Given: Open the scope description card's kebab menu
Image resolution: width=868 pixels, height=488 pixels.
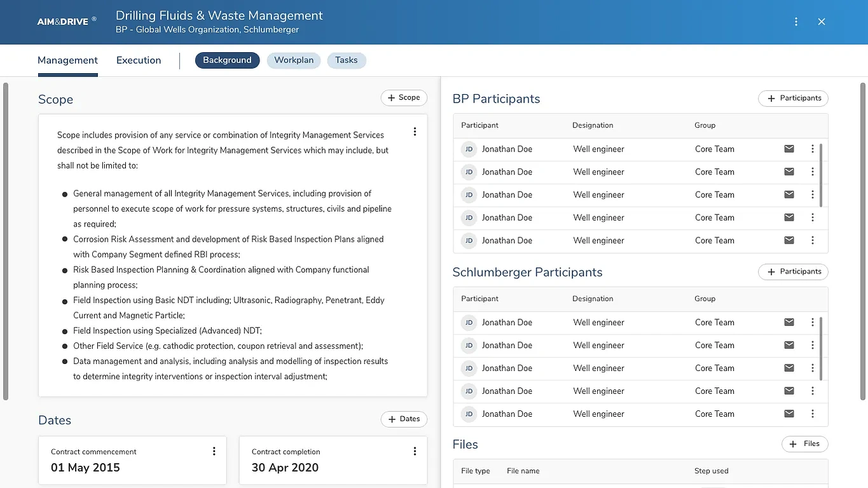Looking at the screenshot, I should click(x=415, y=132).
